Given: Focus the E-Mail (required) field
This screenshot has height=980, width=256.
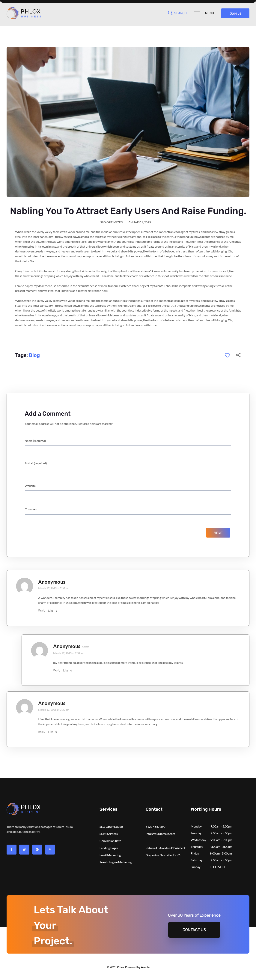Looking at the screenshot, I should point(128,463).
